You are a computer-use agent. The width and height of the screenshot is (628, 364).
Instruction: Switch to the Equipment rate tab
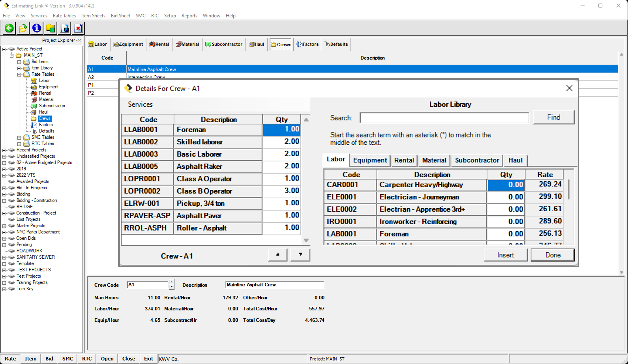[128, 44]
